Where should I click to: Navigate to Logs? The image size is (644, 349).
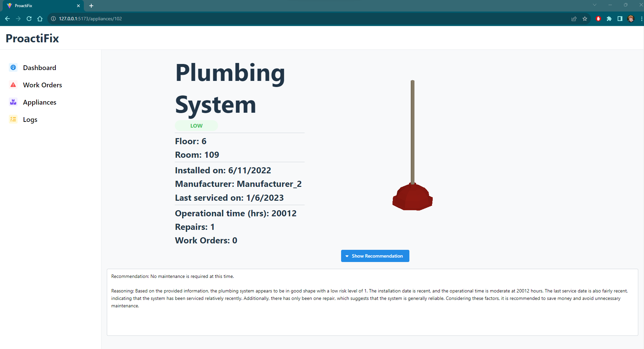pos(30,119)
